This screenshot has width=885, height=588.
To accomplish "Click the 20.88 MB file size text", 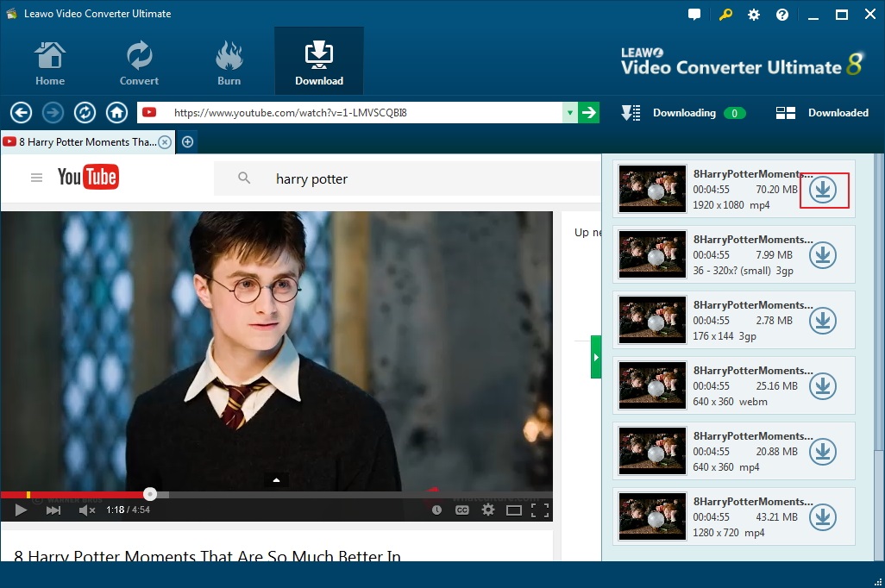I will [776, 452].
